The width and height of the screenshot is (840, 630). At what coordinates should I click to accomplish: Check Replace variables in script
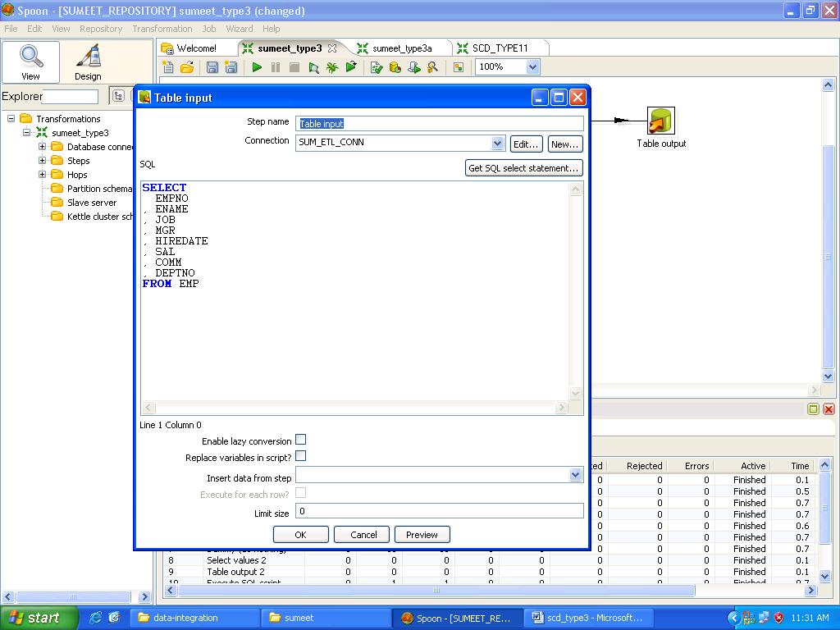coord(301,456)
